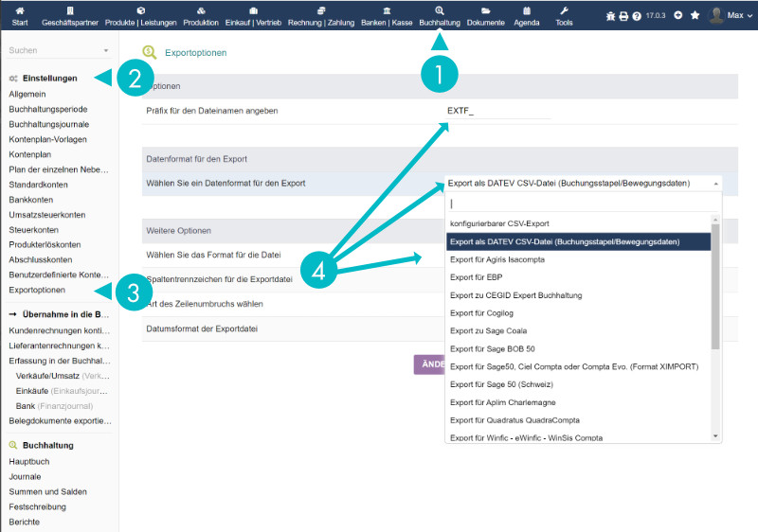Select Export für Sage50 Ciel Compta XIMPORT
This screenshot has height=532, width=758.
click(579, 366)
